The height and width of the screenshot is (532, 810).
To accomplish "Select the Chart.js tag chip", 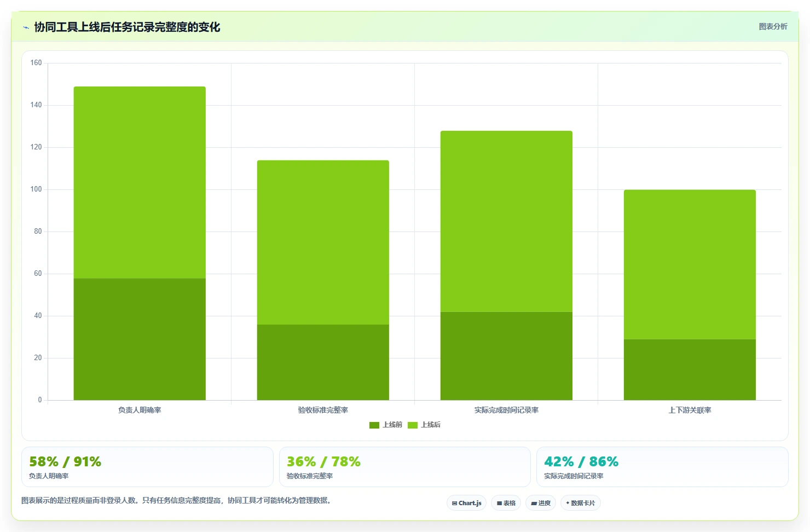I will tap(466, 503).
